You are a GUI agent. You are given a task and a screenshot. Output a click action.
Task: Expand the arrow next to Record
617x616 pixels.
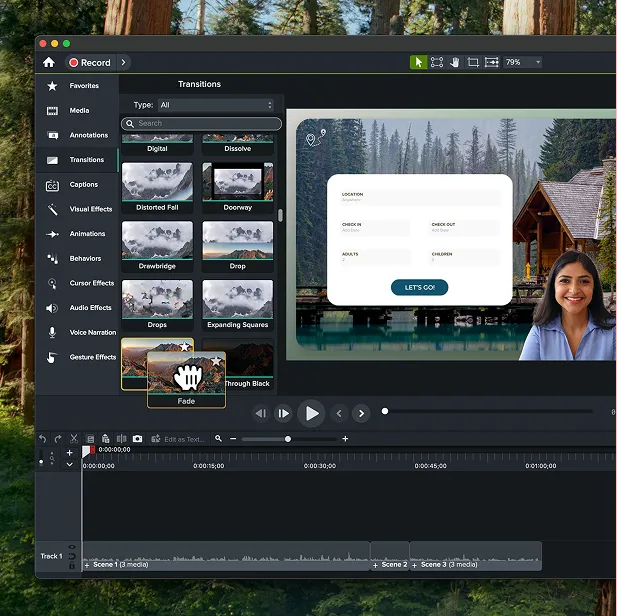(124, 63)
